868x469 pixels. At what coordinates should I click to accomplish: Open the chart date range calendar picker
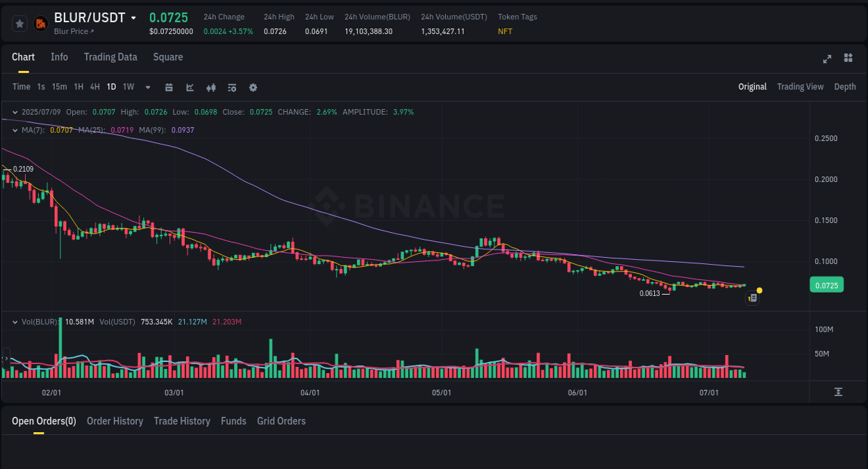click(x=169, y=87)
